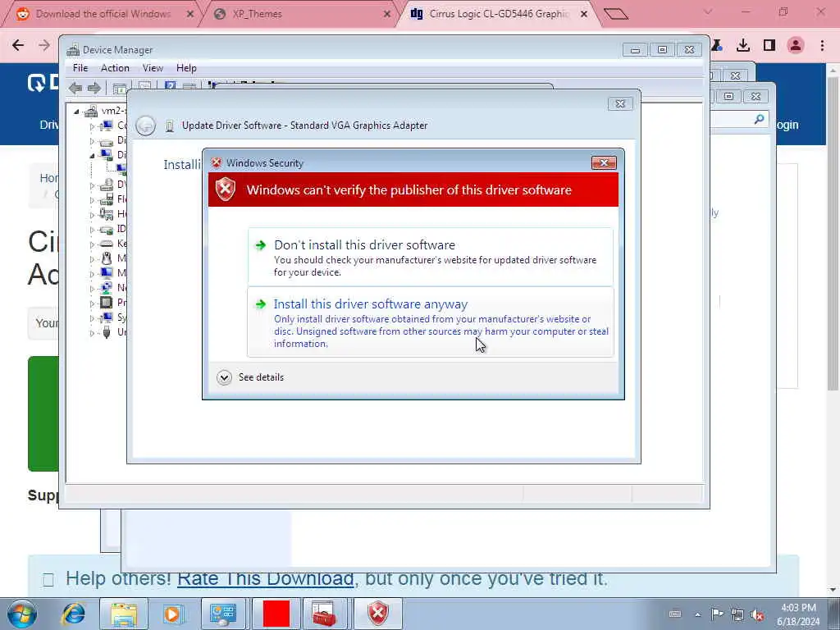Click the Windows Security title bar shield icon
The image size is (840, 630).
click(217, 163)
